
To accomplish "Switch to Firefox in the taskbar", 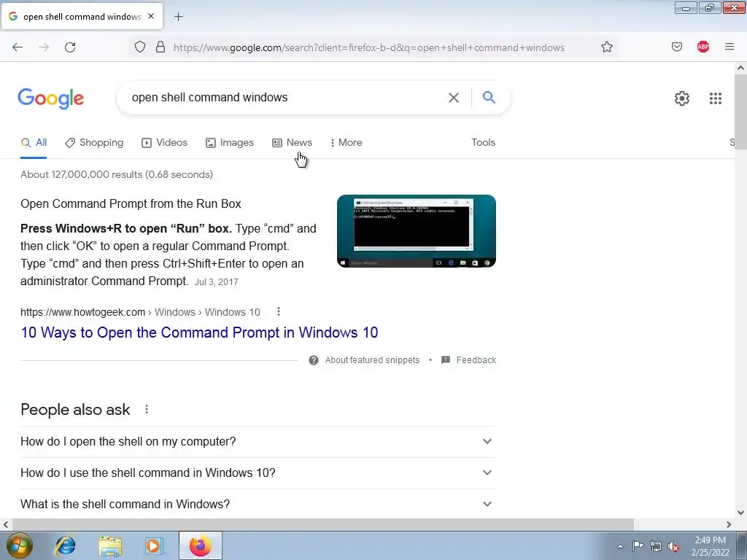I will click(x=200, y=545).
